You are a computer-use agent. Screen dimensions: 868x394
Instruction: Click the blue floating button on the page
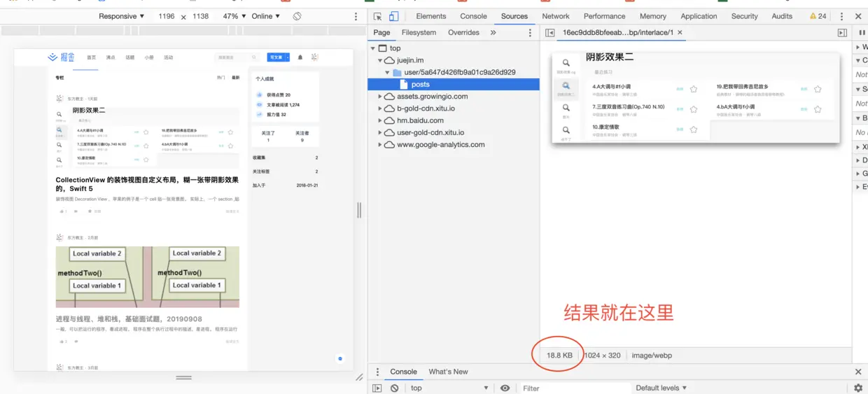(x=340, y=358)
